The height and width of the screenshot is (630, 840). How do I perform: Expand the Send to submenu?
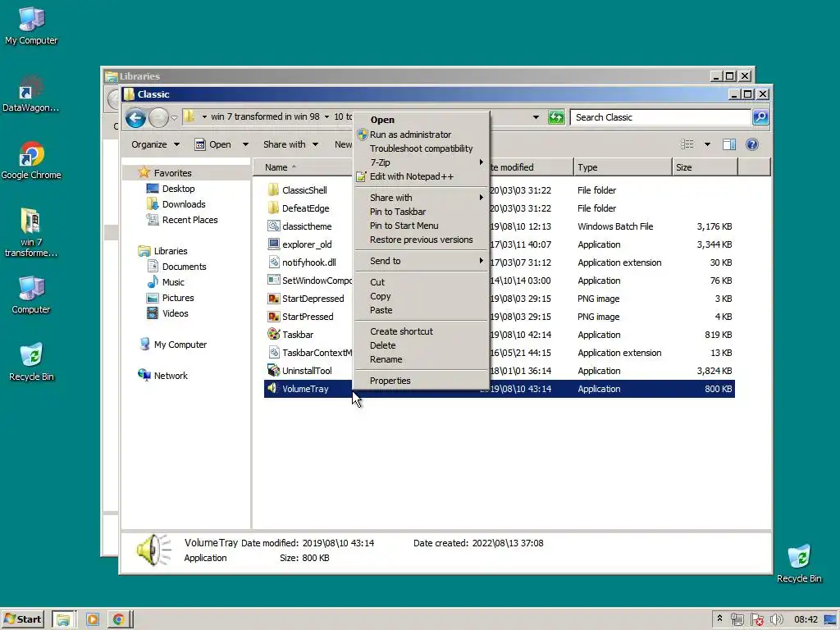coord(422,261)
